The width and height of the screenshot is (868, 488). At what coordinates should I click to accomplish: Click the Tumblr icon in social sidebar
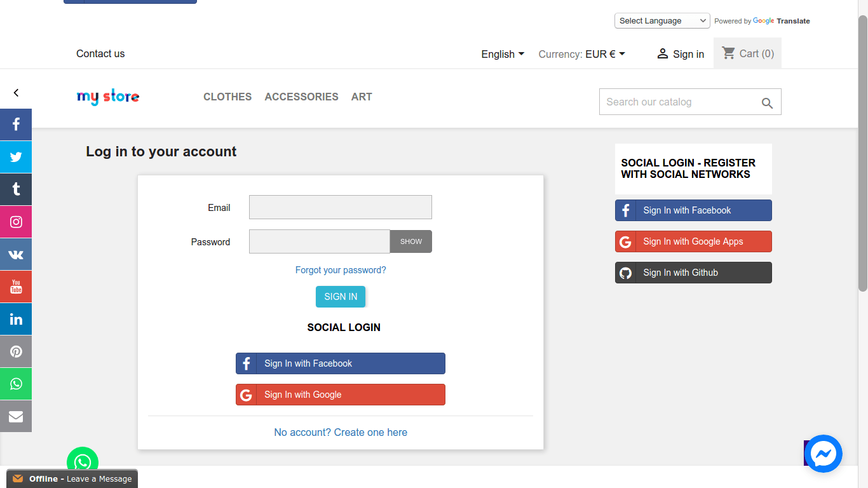point(16,189)
